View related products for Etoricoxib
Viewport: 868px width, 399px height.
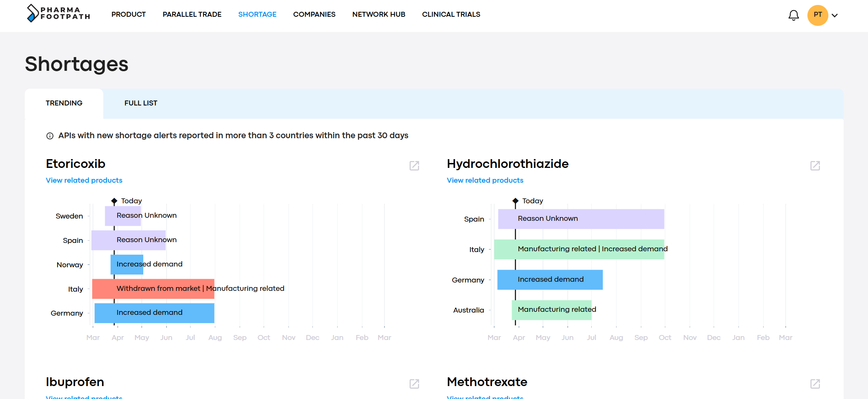(84, 180)
